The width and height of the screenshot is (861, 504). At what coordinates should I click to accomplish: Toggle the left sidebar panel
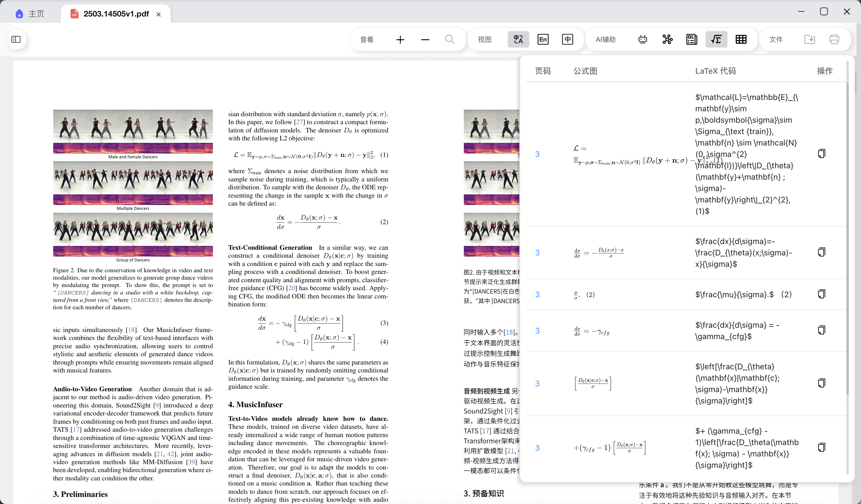click(16, 39)
